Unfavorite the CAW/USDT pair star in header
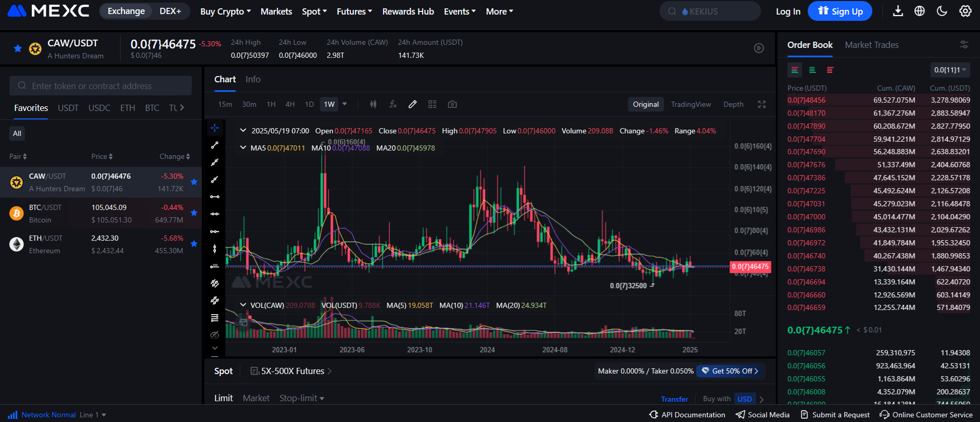Image resolution: width=980 pixels, height=422 pixels. click(x=18, y=48)
